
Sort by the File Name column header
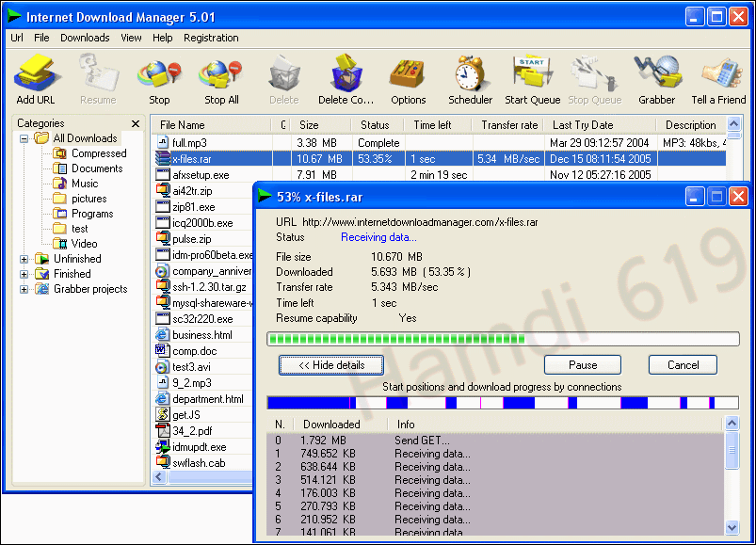[x=211, y=125]
